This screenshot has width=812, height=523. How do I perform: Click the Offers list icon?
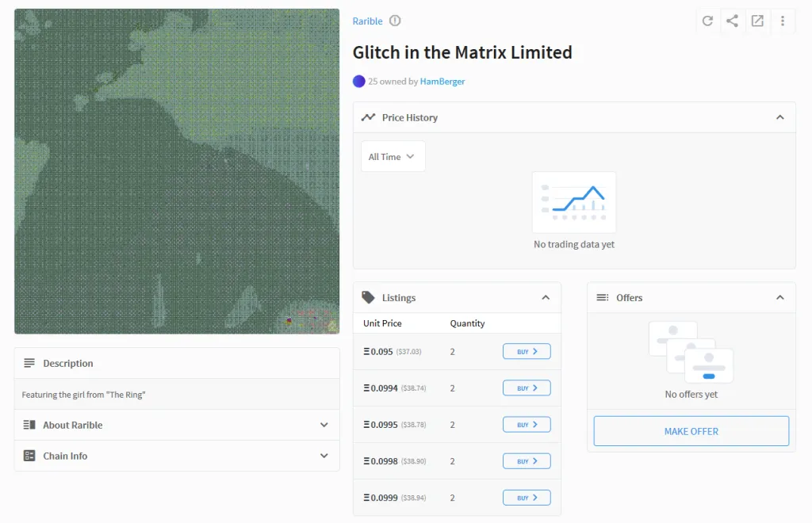point(603,297)
